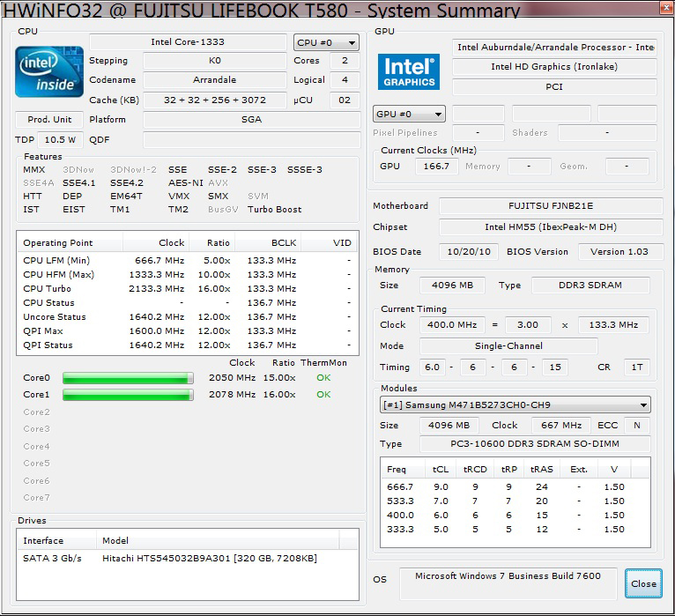Click the EM64T feature label
The image size is (675, 616).
126,197
